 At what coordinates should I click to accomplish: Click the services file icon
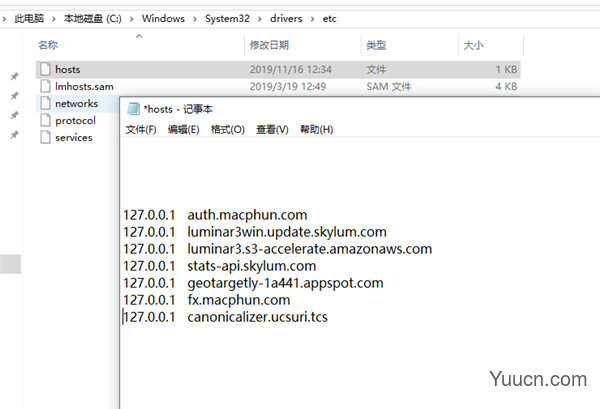pos(45,137)
